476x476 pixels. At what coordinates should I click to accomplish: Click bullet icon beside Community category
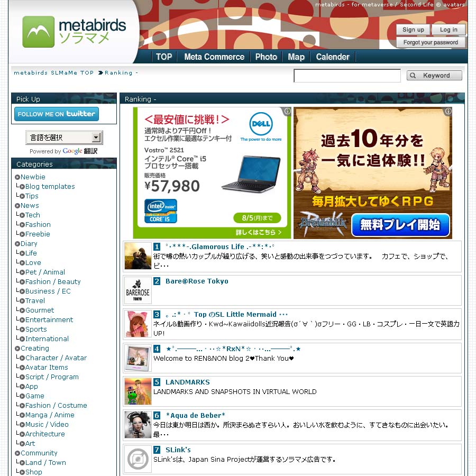(17, 453)
